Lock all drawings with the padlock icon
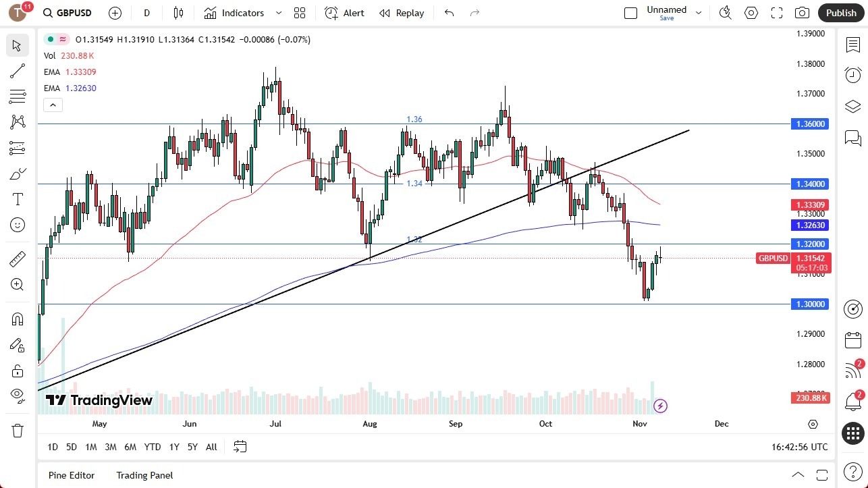Screen dimensions: 868x488 [18, 371]
